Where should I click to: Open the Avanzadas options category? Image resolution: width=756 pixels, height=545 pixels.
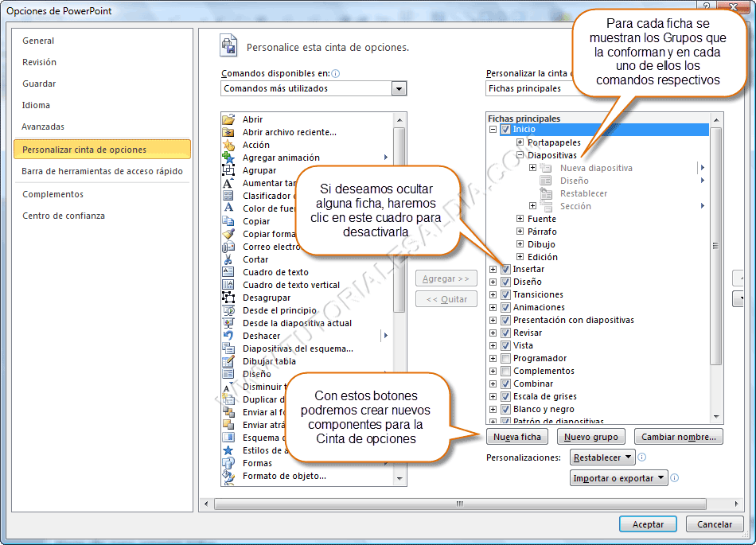[x=43, y=127]
